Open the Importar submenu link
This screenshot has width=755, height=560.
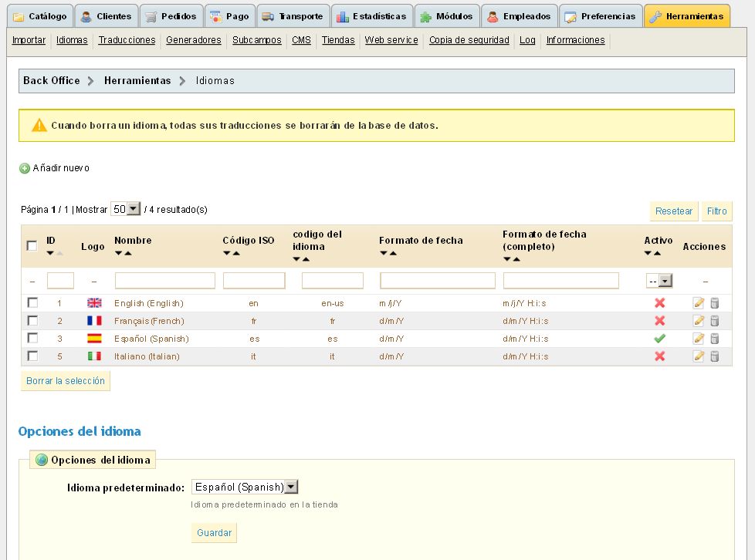pyautogui.click(x=29, y=40)
